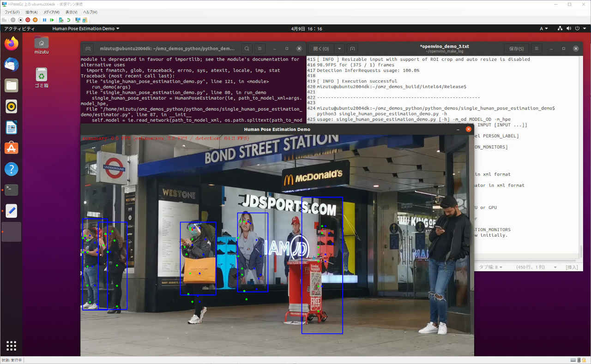This screenshot has height=364, width=591.
Task: Click the volume speaker icon
Action: (x=569, y=29)
